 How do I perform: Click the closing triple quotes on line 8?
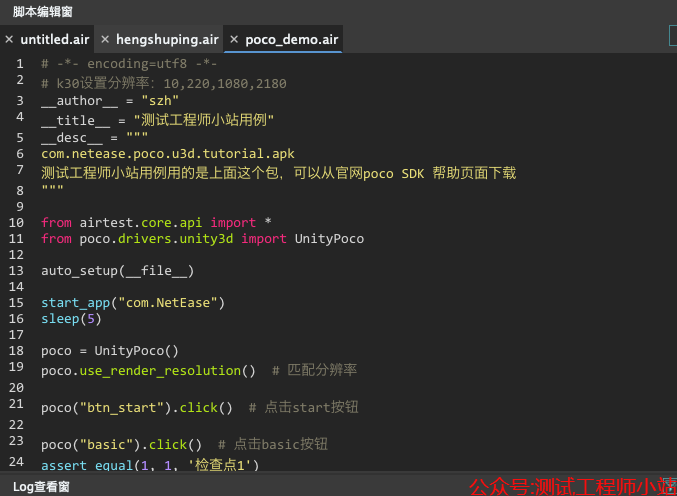point(52,189)
